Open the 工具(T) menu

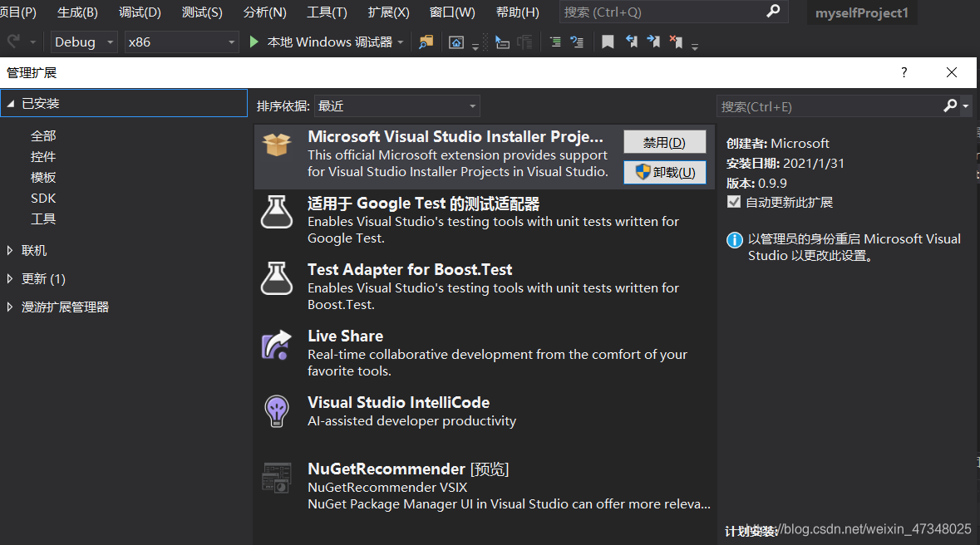point(327,12)
